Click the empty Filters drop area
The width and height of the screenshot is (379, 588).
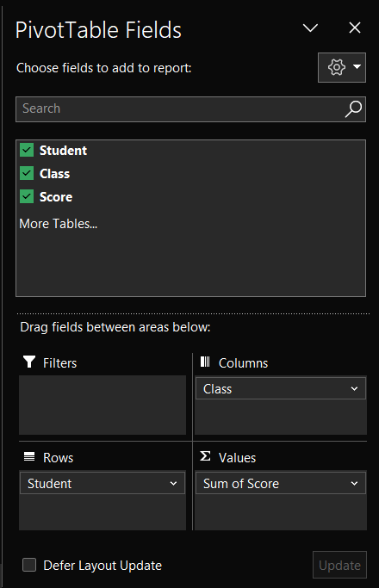pos(103,405)
